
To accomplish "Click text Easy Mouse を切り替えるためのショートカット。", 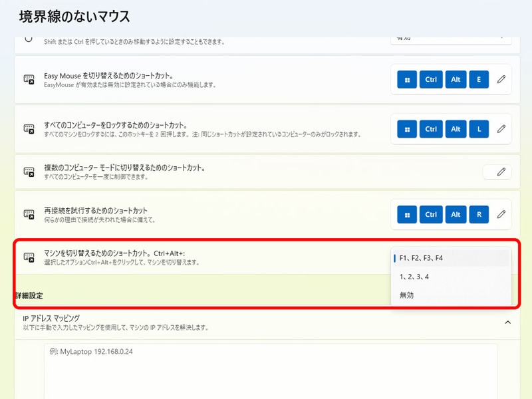I will pyautogui.click(x=108, y=76).
